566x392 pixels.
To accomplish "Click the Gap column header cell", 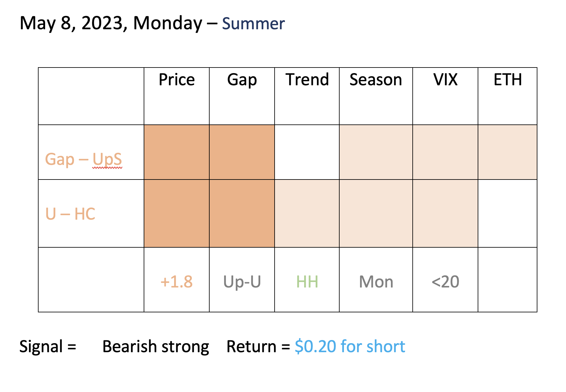I will (x=242, y=96).
